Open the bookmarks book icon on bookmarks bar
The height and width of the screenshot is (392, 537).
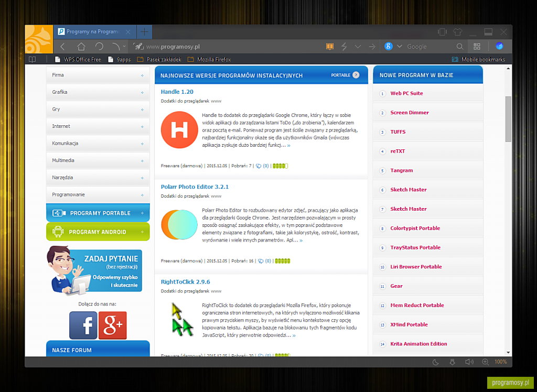[x=32, y=60]
